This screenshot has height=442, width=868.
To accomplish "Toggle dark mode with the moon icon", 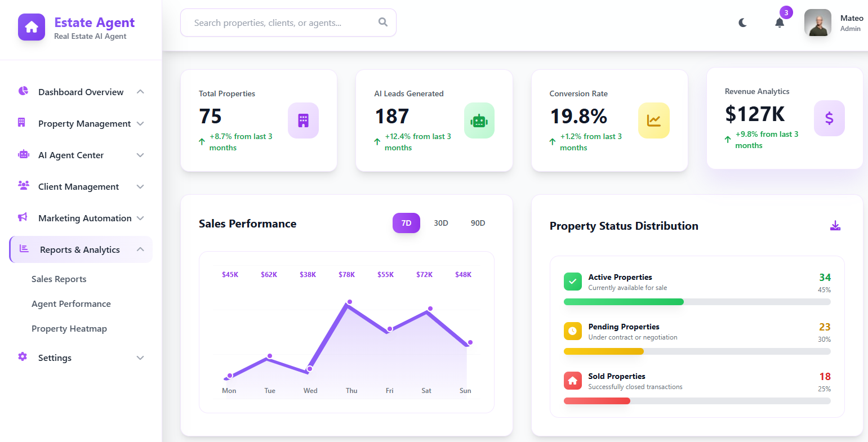I will tap(742, 23).
